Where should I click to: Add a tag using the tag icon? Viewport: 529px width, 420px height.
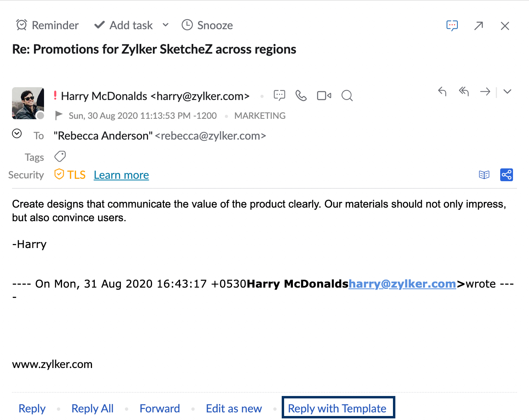[x=60, y=156]
